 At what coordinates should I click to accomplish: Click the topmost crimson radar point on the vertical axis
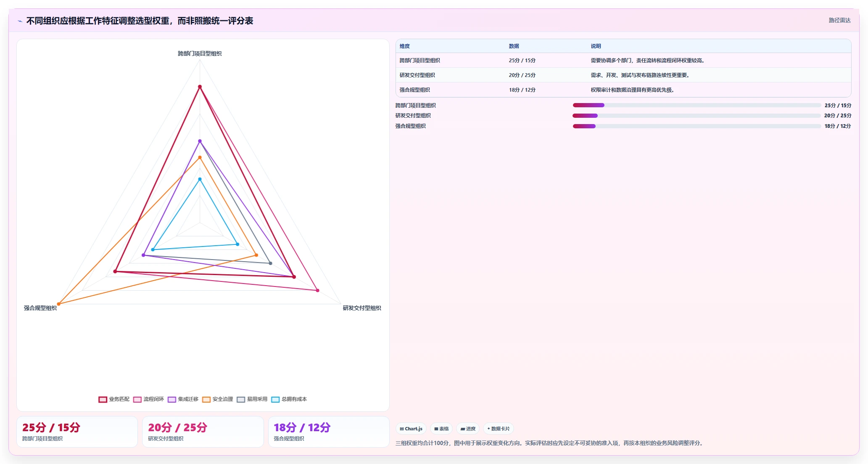point(200,87)
